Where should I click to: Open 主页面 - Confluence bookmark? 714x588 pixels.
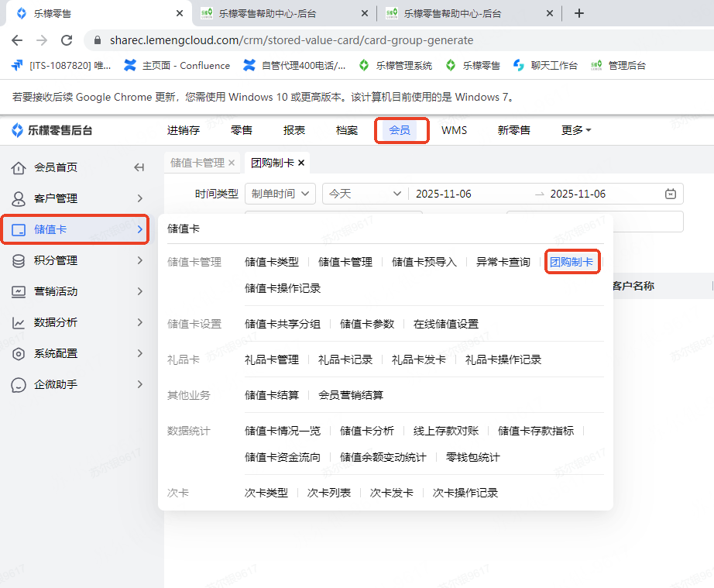[177, 66]
